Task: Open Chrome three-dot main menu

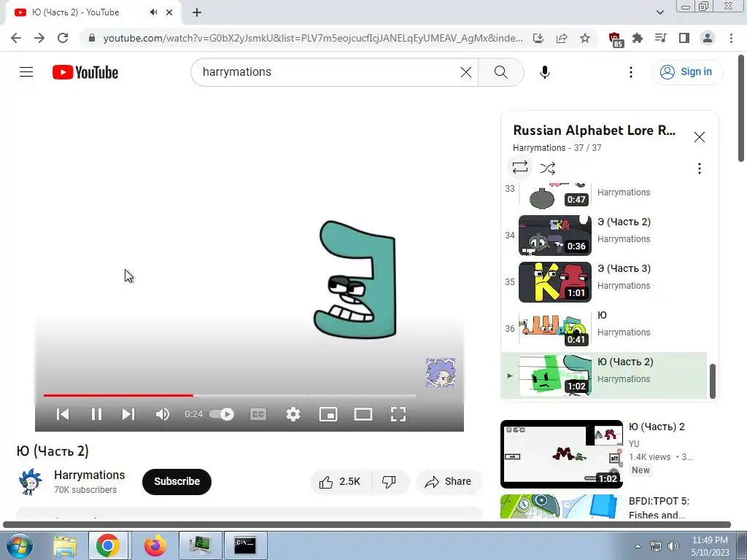Action: (x=731, y=38)
